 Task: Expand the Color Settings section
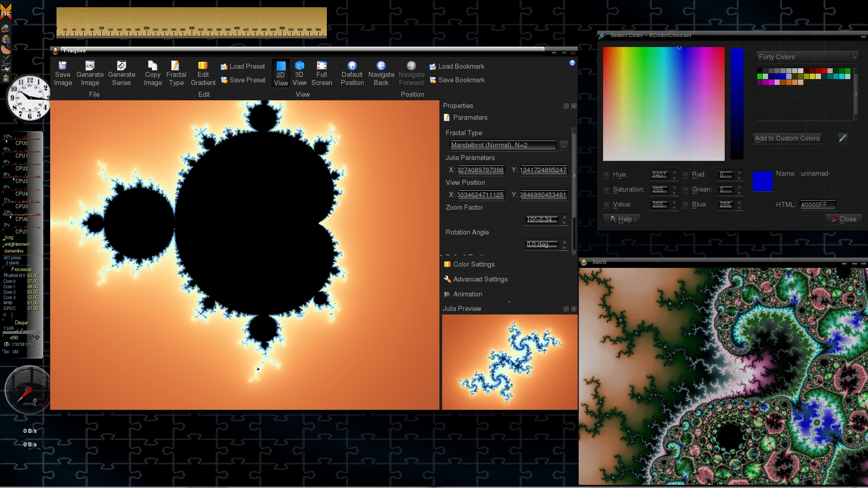[x=473, y=264]
